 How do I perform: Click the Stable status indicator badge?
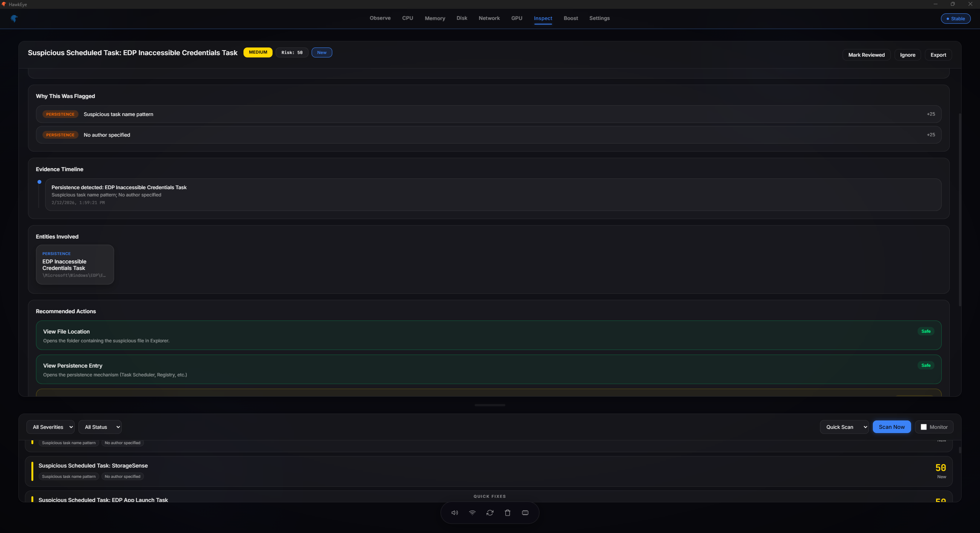click(x=955, y=19)
